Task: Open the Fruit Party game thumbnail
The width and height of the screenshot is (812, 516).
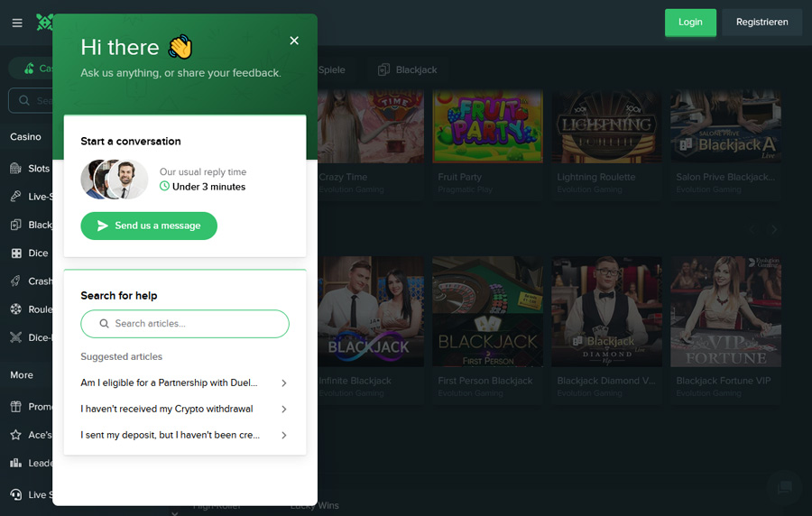Action: click(488, 126)
